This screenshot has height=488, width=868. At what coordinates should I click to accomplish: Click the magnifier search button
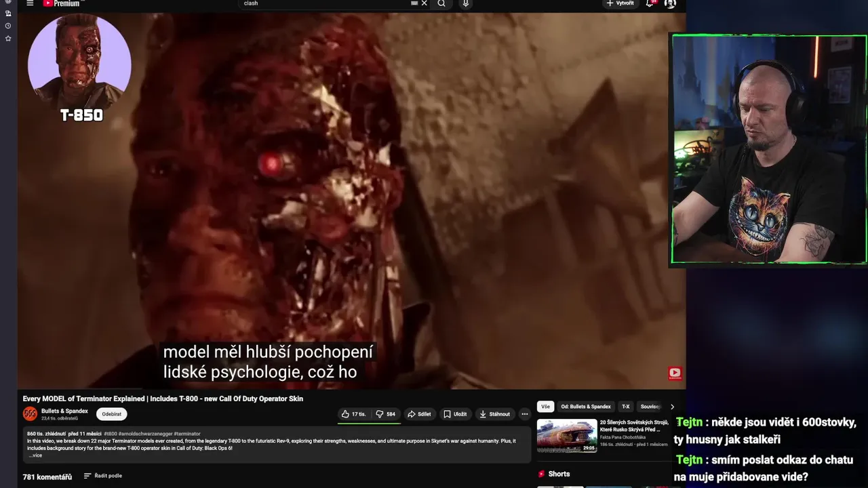tap(441, 3)
